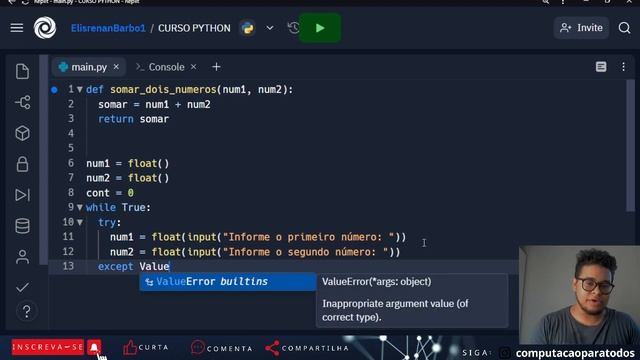Image resolution: width=640 pixels, height=360 pixels.
Task: Click the blue breakpoint dot on line 1
Action: pyautogui.click(x=54, y=90)
